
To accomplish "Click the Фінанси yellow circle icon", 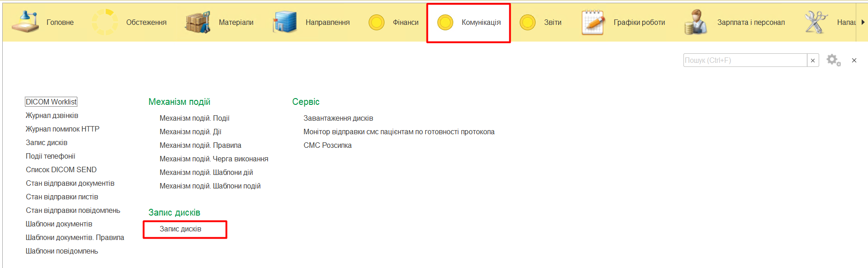I will 376,22.
